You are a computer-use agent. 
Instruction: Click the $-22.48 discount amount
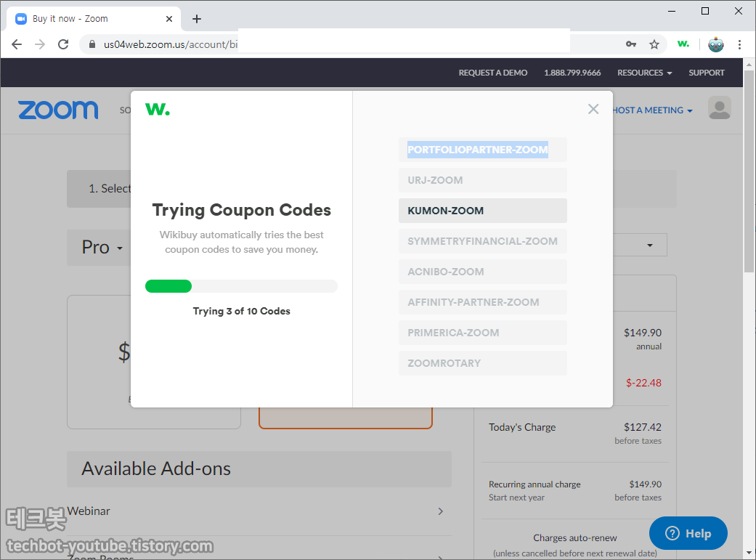(x=643, y=383)
